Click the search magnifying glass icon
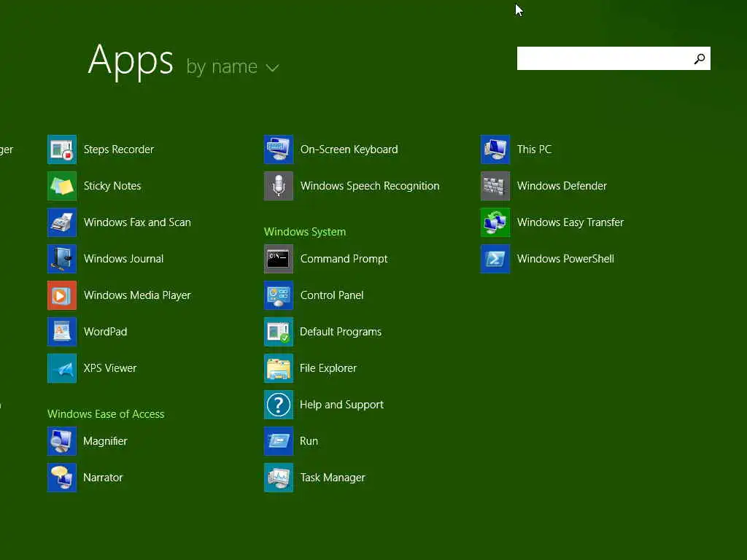This screenshot has height=560, width=747. click(700, 58)
